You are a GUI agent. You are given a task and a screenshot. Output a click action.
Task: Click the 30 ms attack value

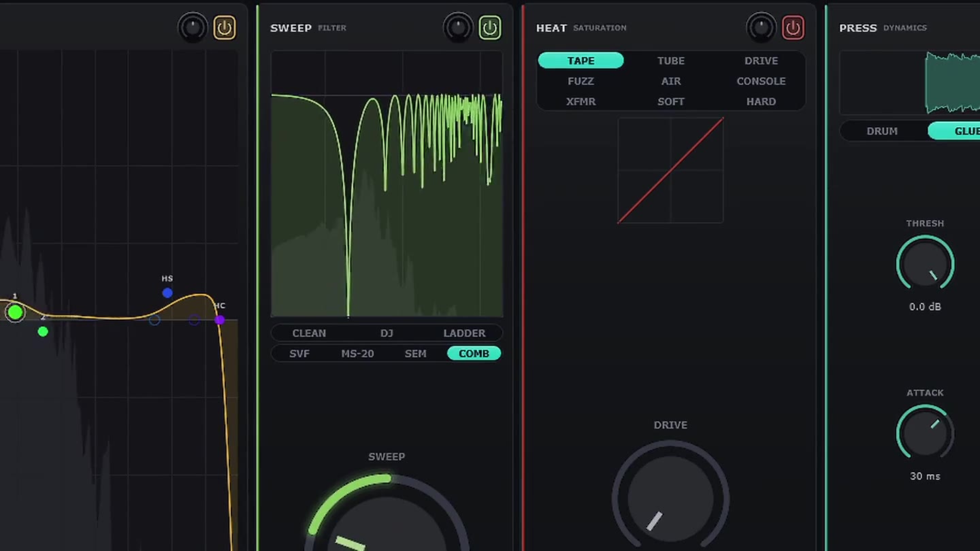click(925, 476)
